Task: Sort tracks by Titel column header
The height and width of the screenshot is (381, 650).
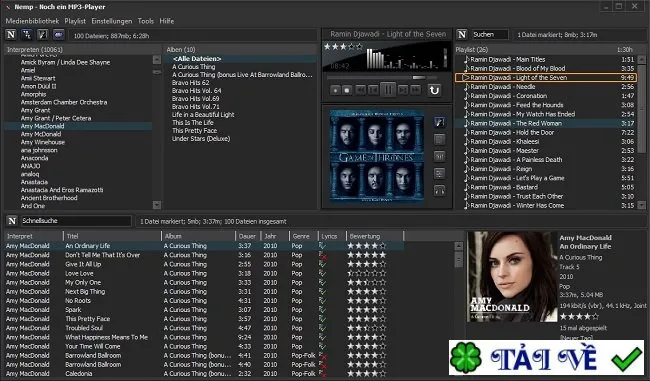Action: 112,236
